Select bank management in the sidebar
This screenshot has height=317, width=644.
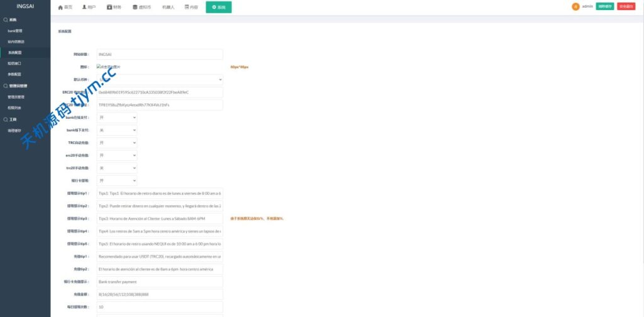point(16,30)
